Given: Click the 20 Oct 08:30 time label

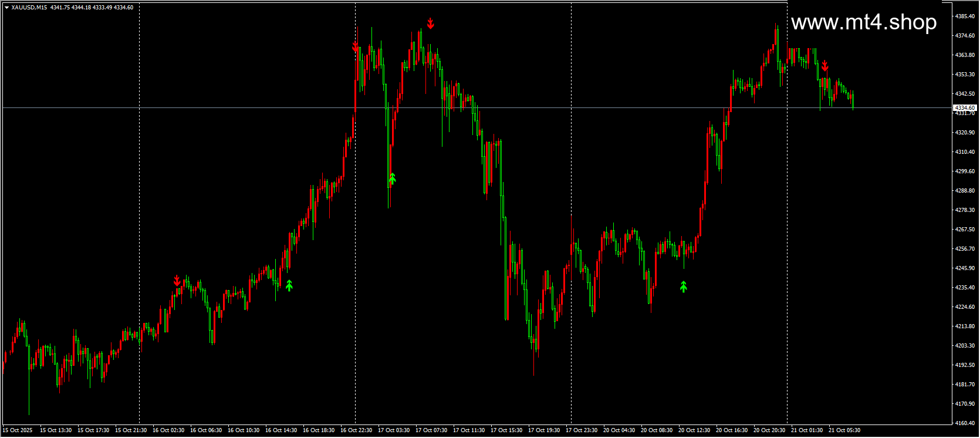Looking at the screenshot, I should tap(657, 430).
